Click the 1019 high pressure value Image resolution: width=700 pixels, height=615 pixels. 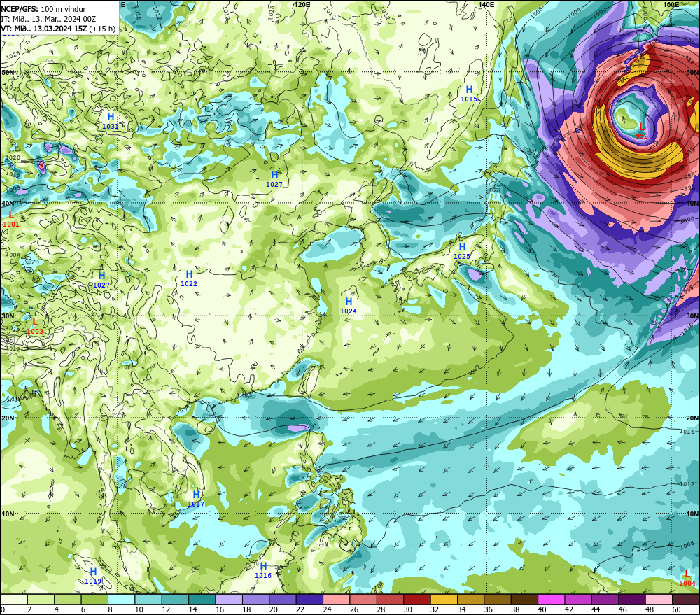(93, 581)
